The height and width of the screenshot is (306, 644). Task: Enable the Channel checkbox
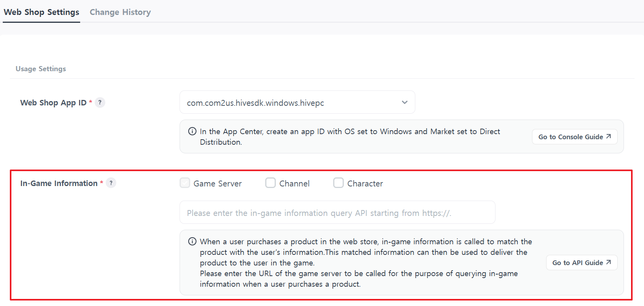tap(270, 183)
